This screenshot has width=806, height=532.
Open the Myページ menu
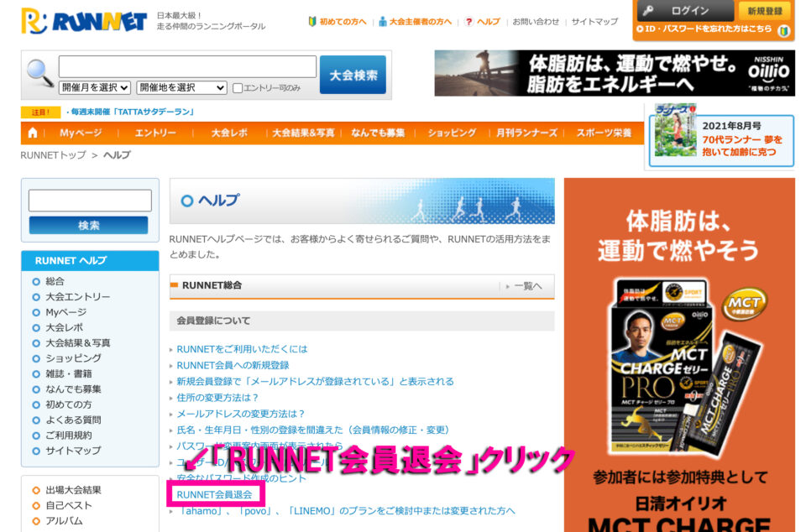81,133
